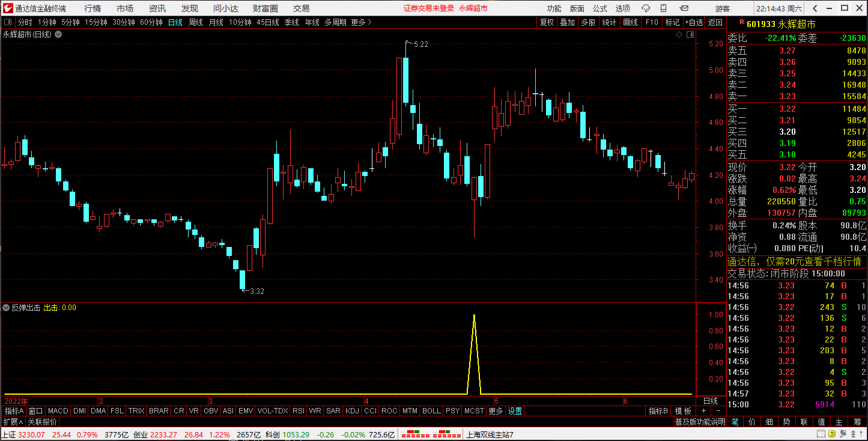Open the 问小达 menu
The image size is (868, 441).
pyautogui.click(x=226, y=8)
